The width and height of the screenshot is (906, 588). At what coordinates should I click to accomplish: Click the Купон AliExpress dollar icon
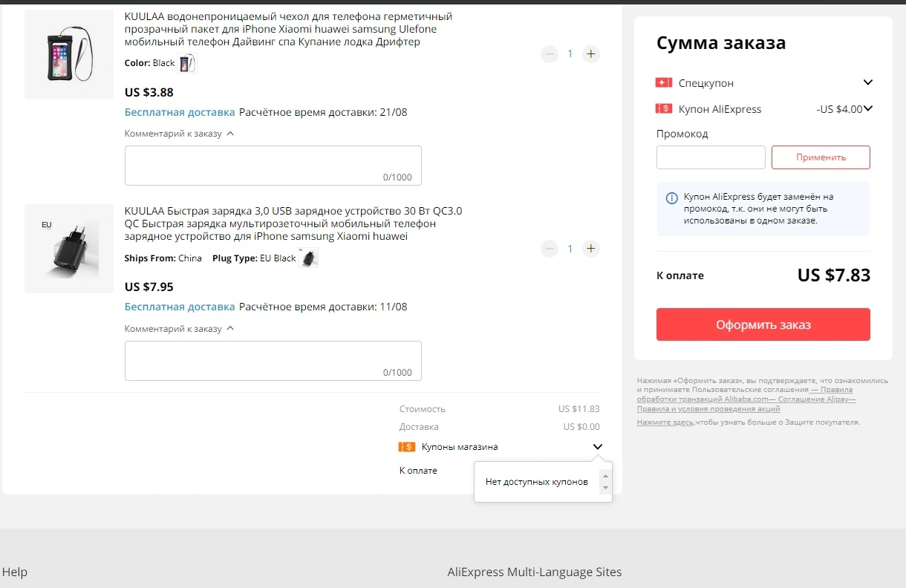(664, 109)
